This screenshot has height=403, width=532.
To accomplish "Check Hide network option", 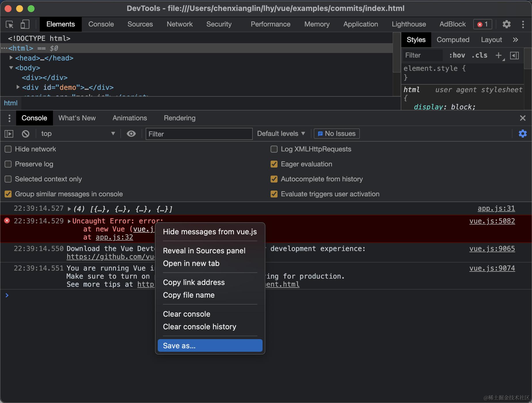I will pyautogui.click(x=8, y=149).
